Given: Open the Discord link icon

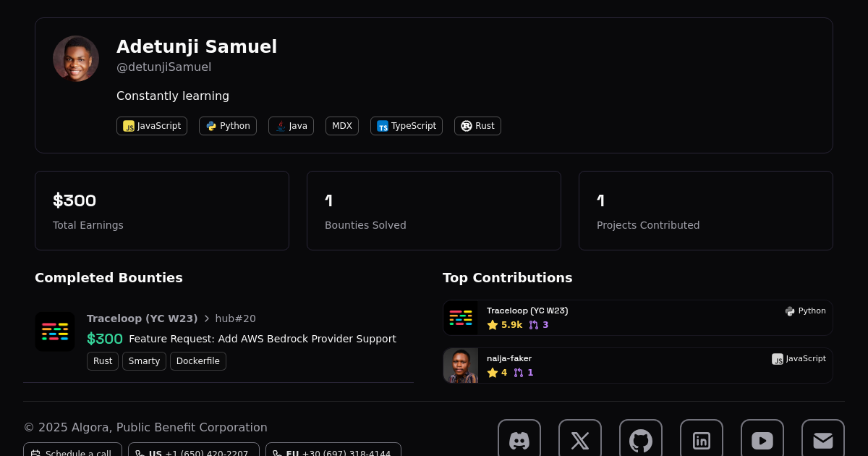Looking at the screenshot, I should [x=519, y=440].
